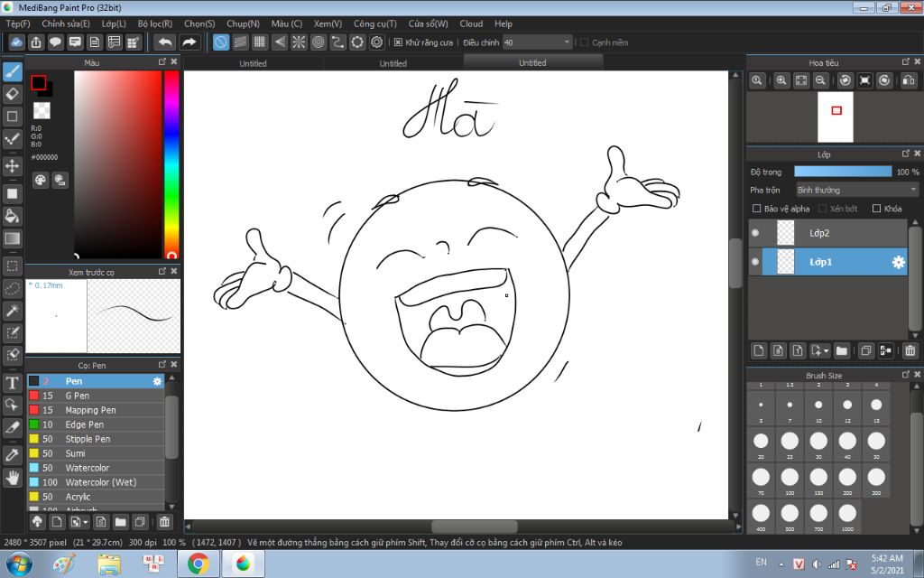This screenshot has width=924, height=578.
Task: Click the cloud save icon
Action: coord(16,42)
